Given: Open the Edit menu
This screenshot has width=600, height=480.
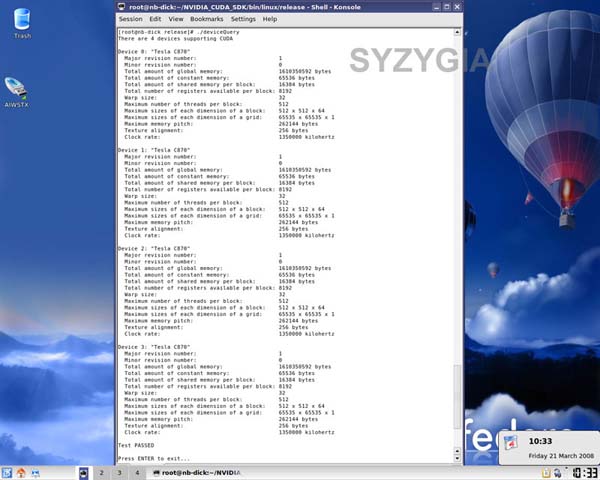Looking at the screenshot, I should pos(155,19).
